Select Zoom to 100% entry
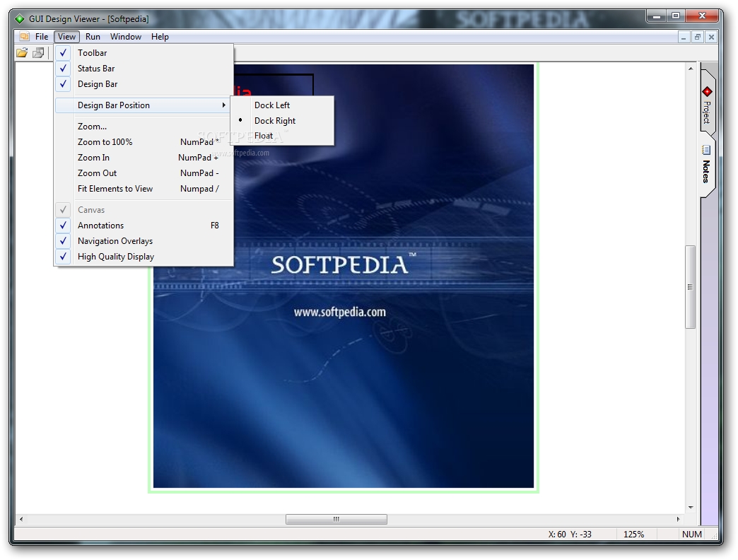 pos(144,141)
